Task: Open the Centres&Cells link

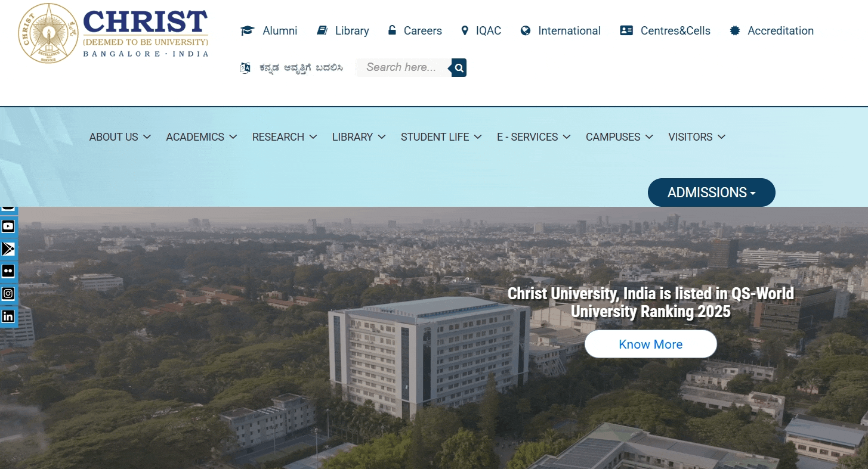Action: [675, 30]
